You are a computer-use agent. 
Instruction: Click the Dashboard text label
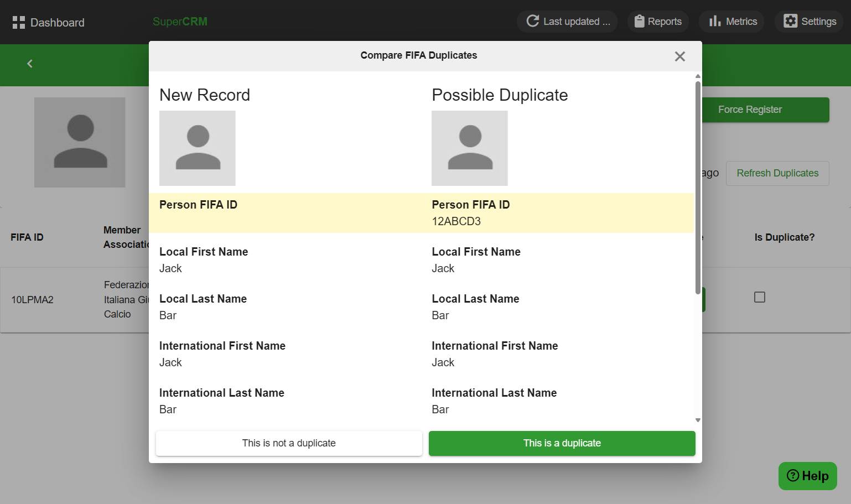[x=58, y=23]
